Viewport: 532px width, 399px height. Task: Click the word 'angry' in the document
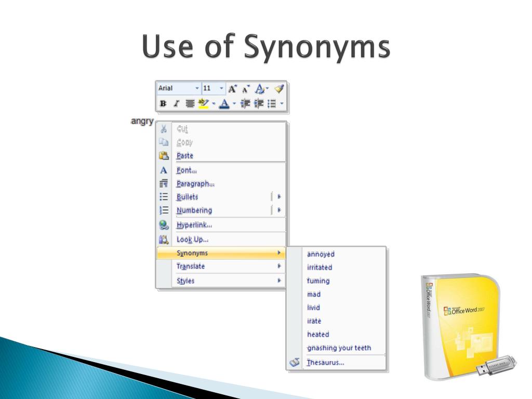pyautogui.click(x=142, y=121)
